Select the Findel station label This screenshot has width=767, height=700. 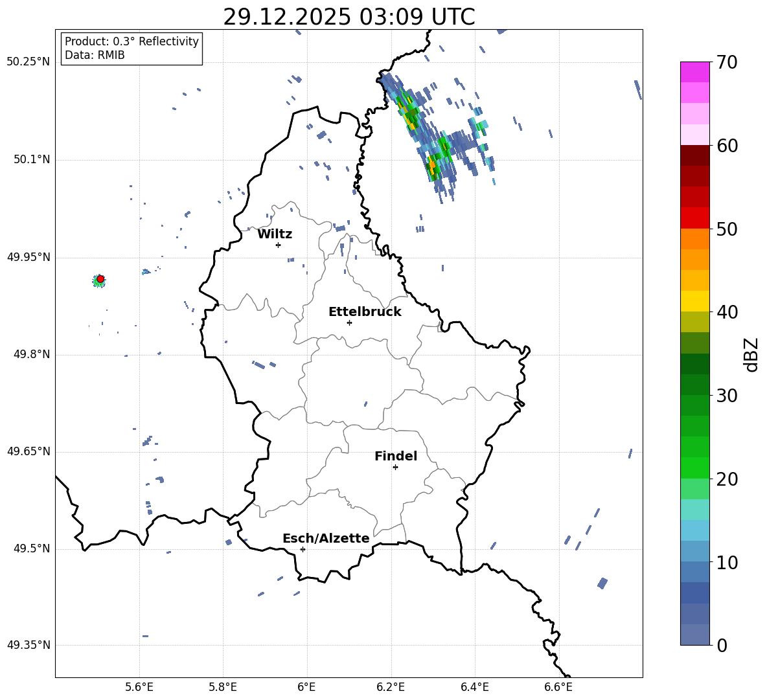[x=396, y=456]
